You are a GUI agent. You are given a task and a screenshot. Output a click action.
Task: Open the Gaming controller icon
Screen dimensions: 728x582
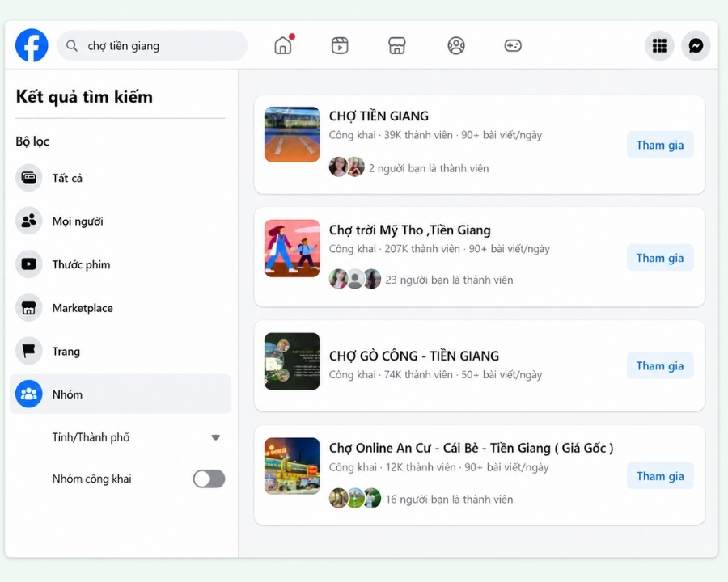513,45
